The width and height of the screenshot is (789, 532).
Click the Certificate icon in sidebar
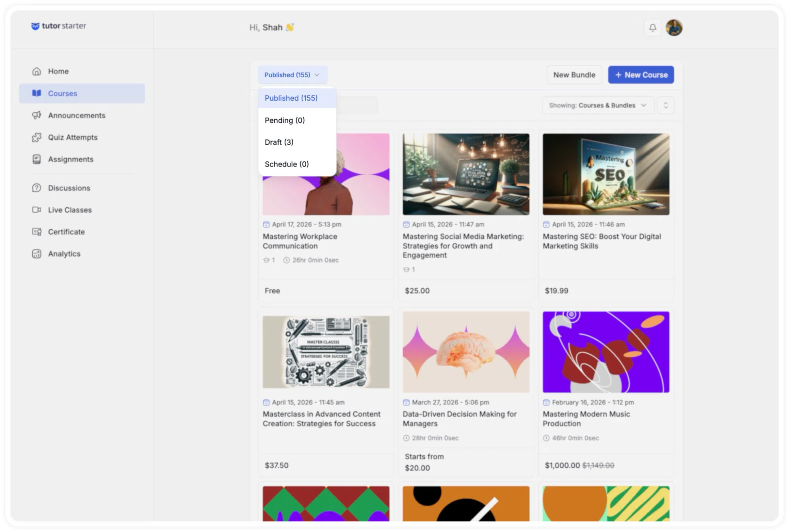coord(37,232)
